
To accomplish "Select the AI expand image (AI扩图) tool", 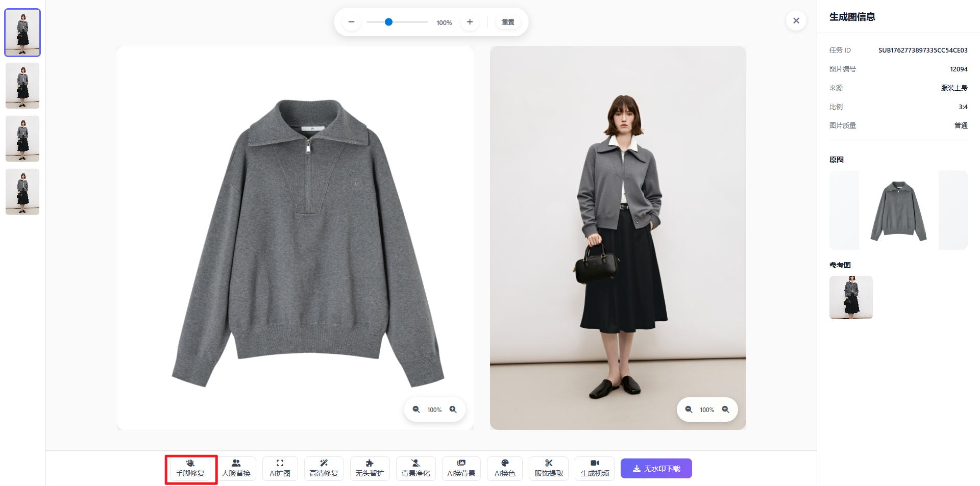I will click(280, 469).
